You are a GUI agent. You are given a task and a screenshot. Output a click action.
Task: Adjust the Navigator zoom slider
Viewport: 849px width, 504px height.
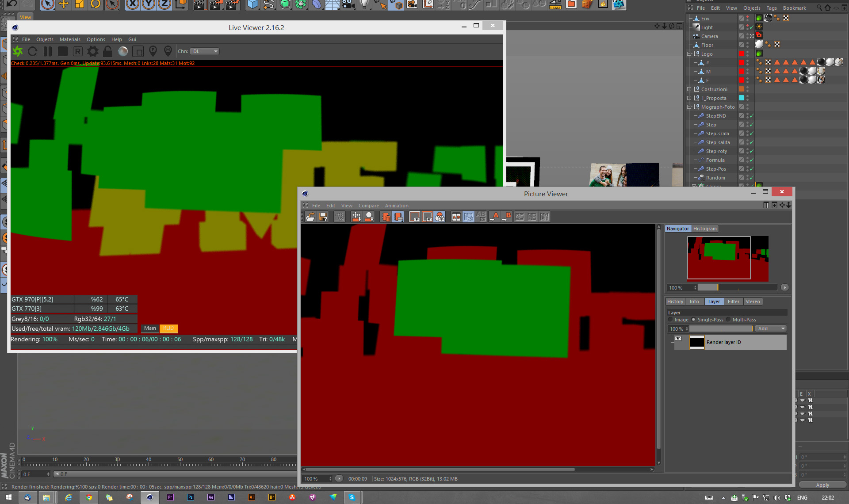pyautogui.click(x=717, y=288)
